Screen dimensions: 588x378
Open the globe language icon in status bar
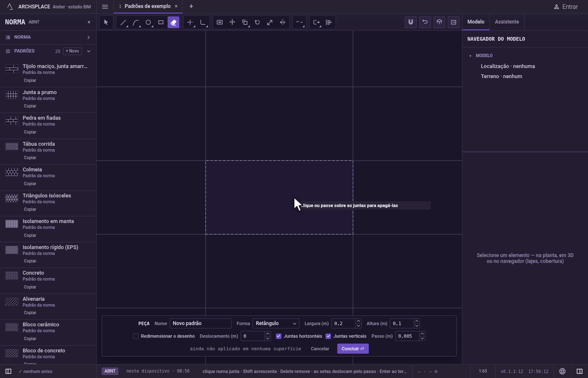click(x=562, y=371)
